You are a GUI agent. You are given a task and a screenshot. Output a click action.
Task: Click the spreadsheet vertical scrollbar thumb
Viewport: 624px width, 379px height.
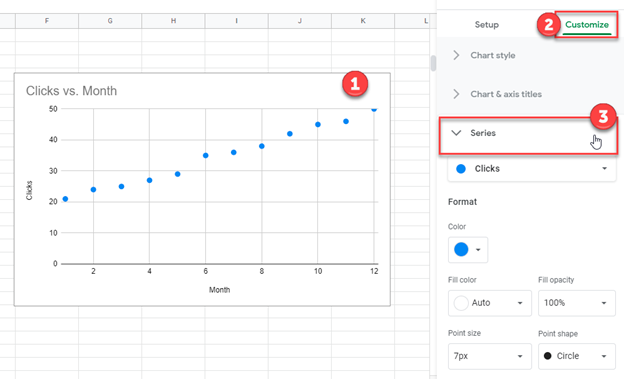click(x=433, y=63)
